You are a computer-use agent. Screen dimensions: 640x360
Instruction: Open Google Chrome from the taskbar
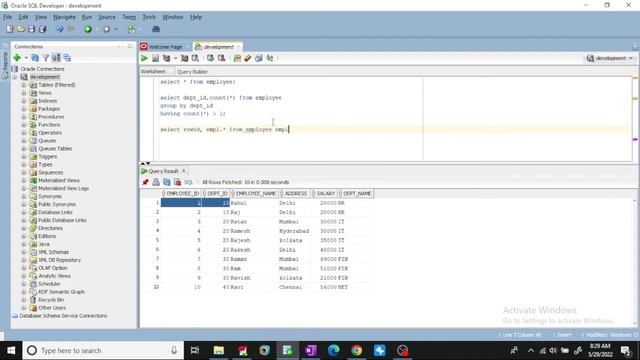(356, 350)
